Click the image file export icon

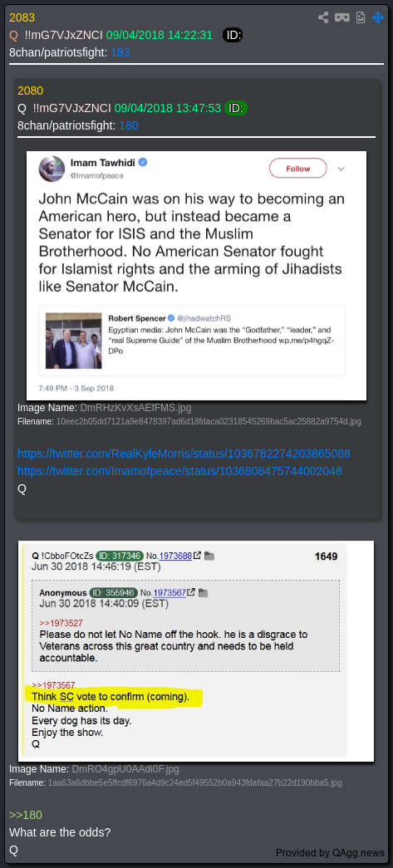click(x=361, y=17)
